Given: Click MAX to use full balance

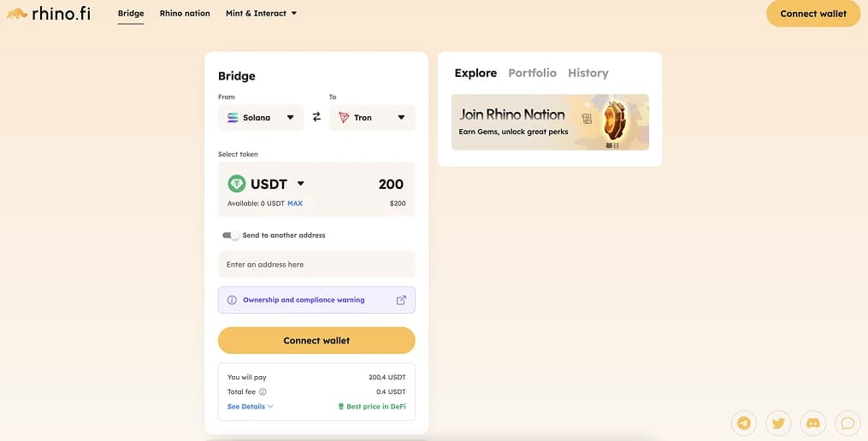Looking at the screenshot, I should click(295, 203).
